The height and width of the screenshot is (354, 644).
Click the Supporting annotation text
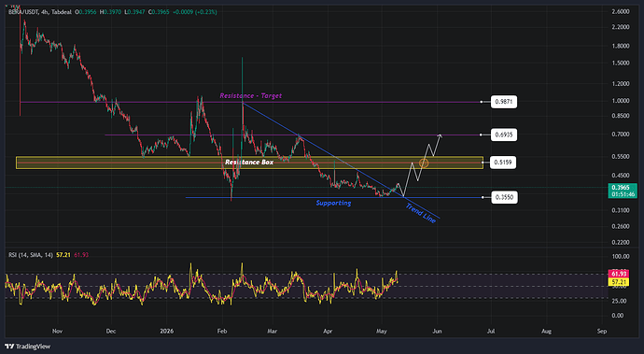click(333, 203)
